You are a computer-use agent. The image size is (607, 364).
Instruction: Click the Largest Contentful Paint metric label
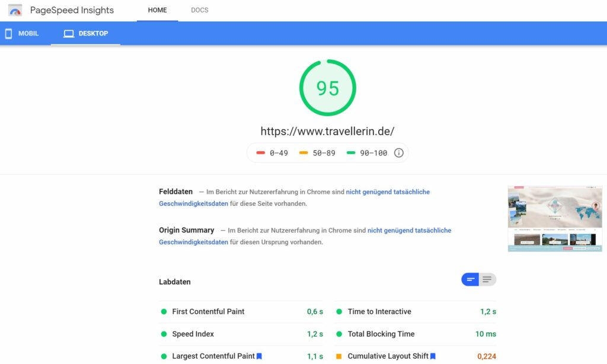[213, 356]
